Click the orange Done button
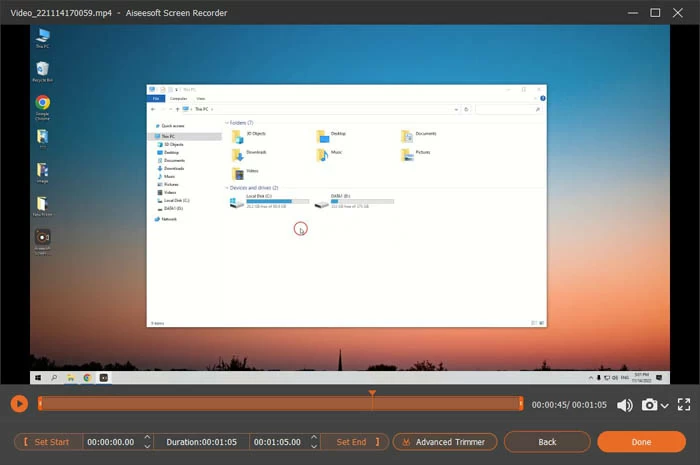700x465 pixels. [641, 442]
